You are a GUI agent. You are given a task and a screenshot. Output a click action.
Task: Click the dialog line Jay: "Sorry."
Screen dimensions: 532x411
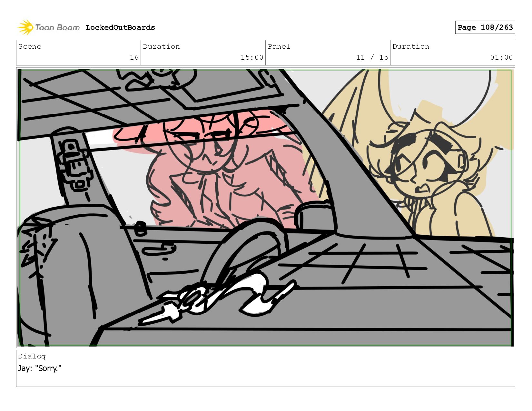40,368
